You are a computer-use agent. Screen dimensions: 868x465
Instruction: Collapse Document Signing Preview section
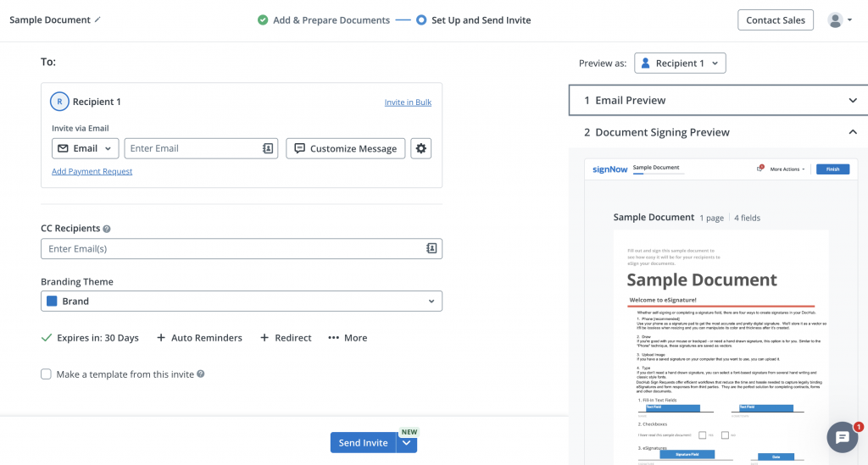(x=718, y=132)
